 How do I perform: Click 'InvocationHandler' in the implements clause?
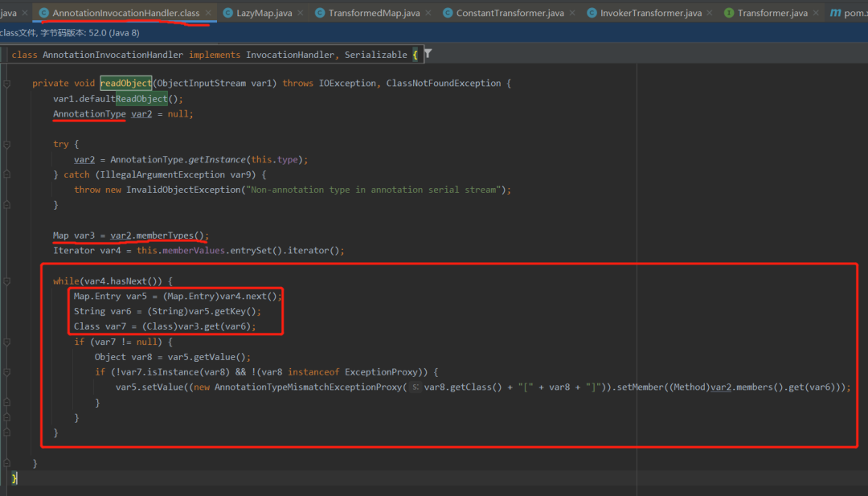pos(290,54)
